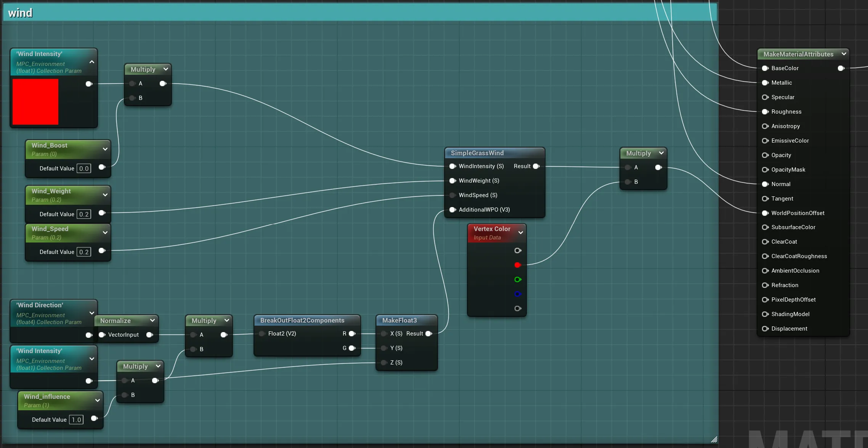Click the SimpleGrassWind Result output pin

pos(536,166)
